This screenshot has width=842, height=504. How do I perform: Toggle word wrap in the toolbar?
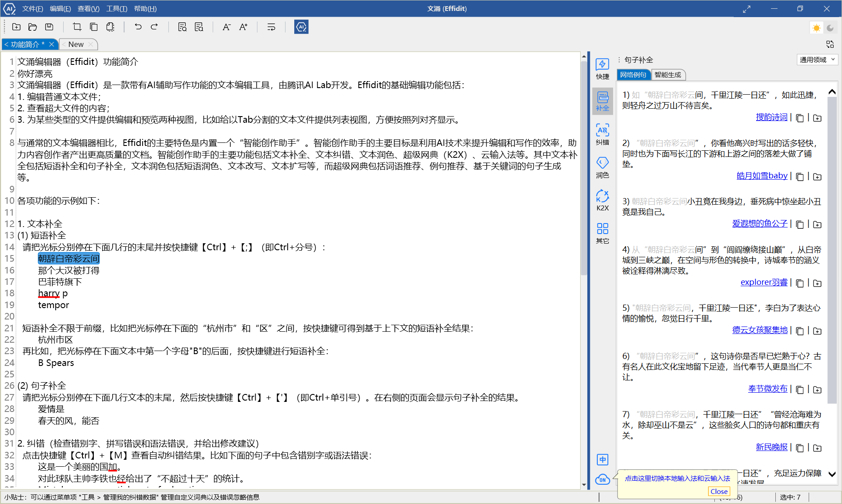click(271, 27)
